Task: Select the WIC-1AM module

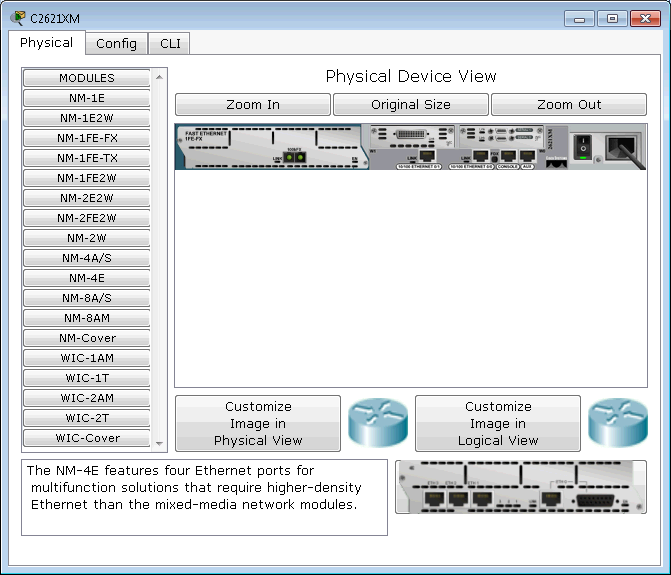Action: [87, 358]
